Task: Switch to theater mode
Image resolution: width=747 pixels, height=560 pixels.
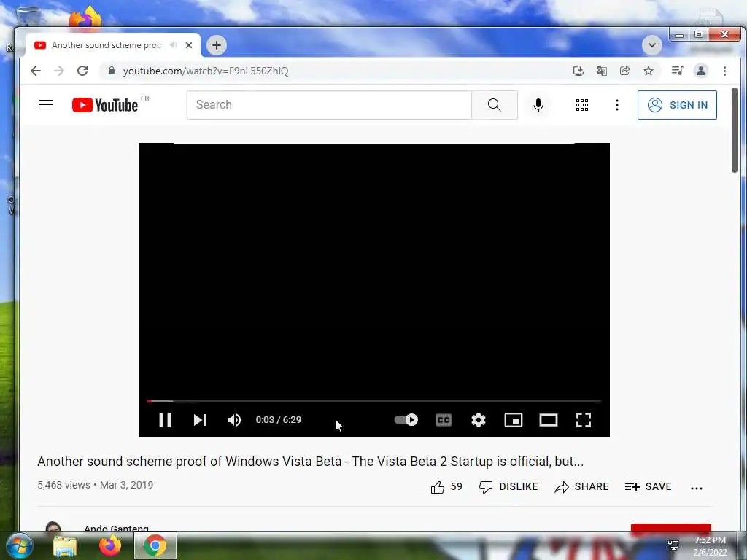Action: [549, 420]
